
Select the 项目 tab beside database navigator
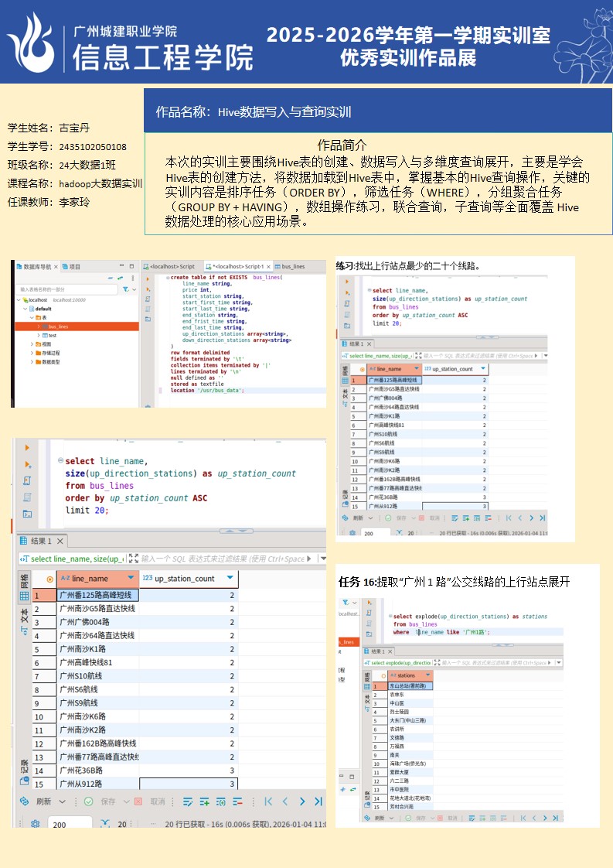[73, 266]
